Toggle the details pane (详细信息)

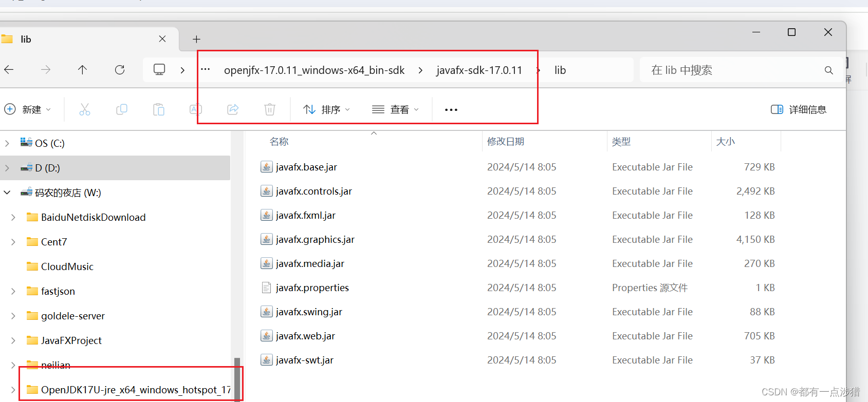coord(799,109)
